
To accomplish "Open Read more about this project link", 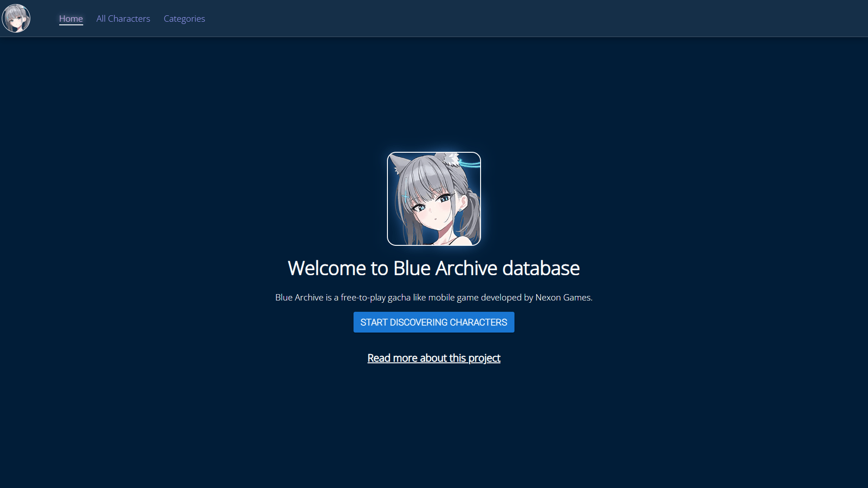I will coord(434,358).
